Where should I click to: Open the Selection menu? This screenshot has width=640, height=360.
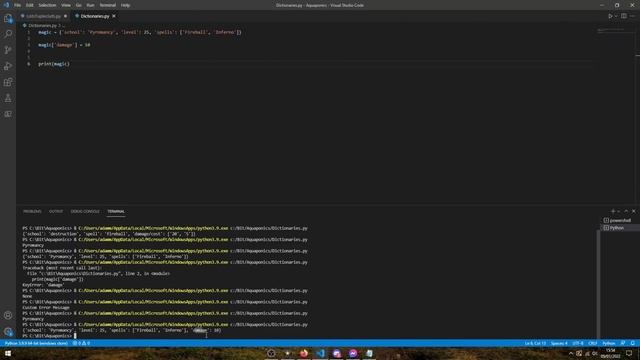(47, 5)
